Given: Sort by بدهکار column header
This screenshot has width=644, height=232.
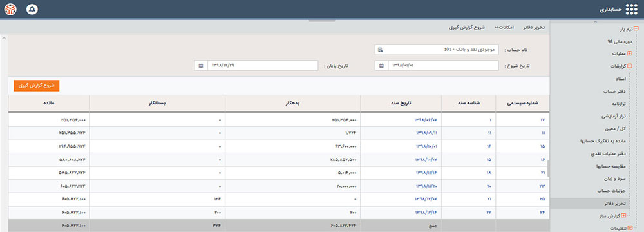Looking at the screenshot, I should [293, 103].
